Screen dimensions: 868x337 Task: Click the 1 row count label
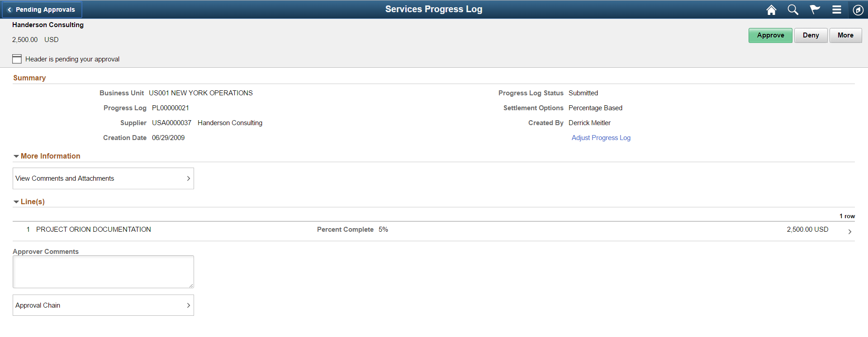tap(847, 216)
